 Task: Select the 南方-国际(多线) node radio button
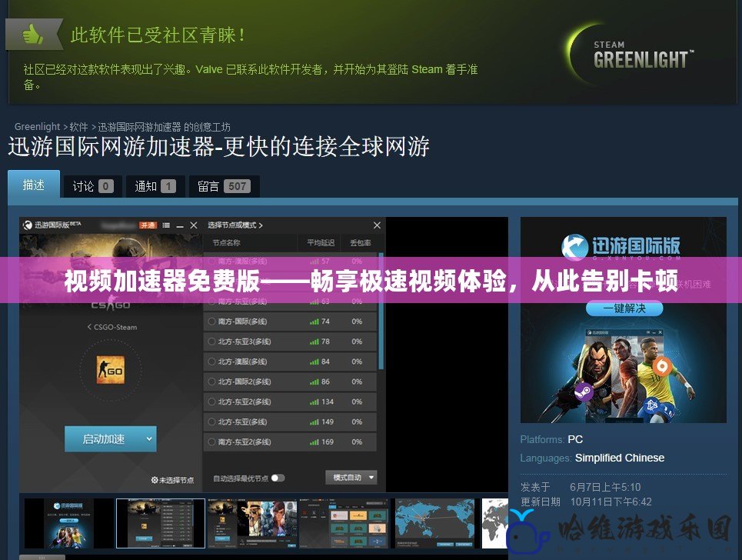211,322
